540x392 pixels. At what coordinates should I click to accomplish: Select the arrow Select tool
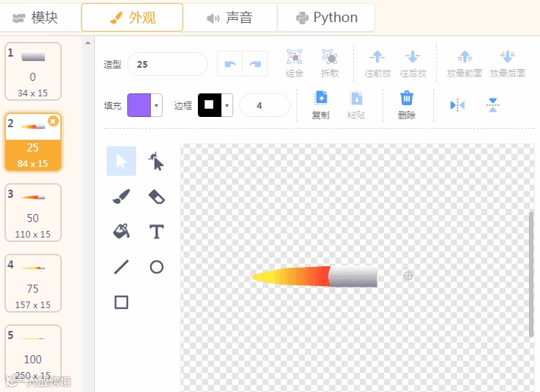coord(121,161)
